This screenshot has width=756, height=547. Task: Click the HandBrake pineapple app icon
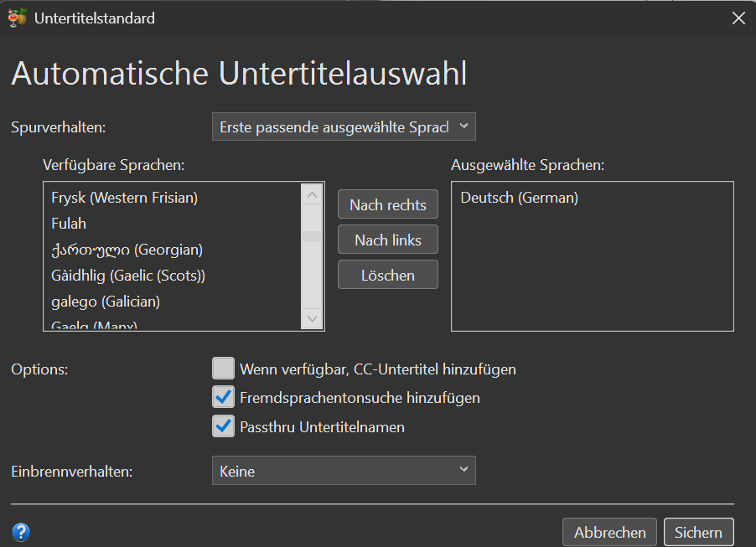tap(18, 18)
